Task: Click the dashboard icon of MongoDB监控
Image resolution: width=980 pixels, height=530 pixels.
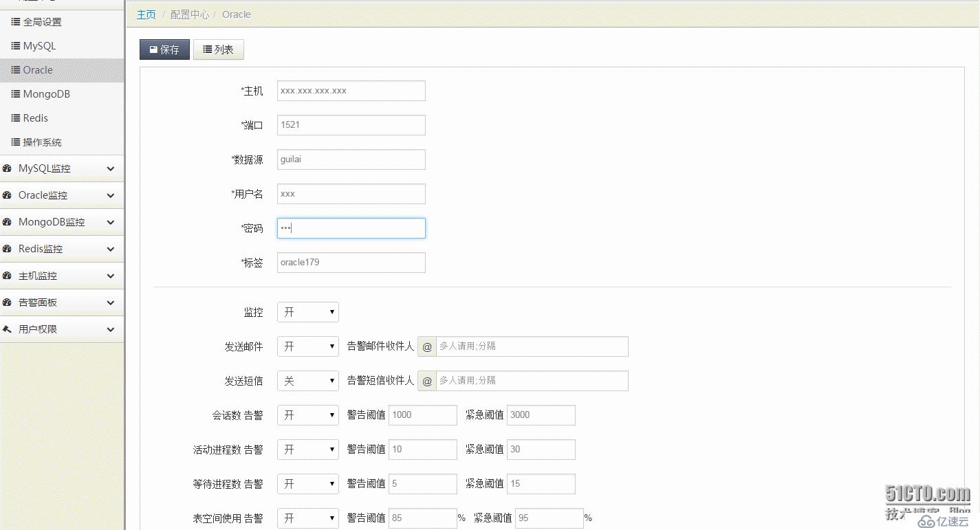Action: click(7, 222)
